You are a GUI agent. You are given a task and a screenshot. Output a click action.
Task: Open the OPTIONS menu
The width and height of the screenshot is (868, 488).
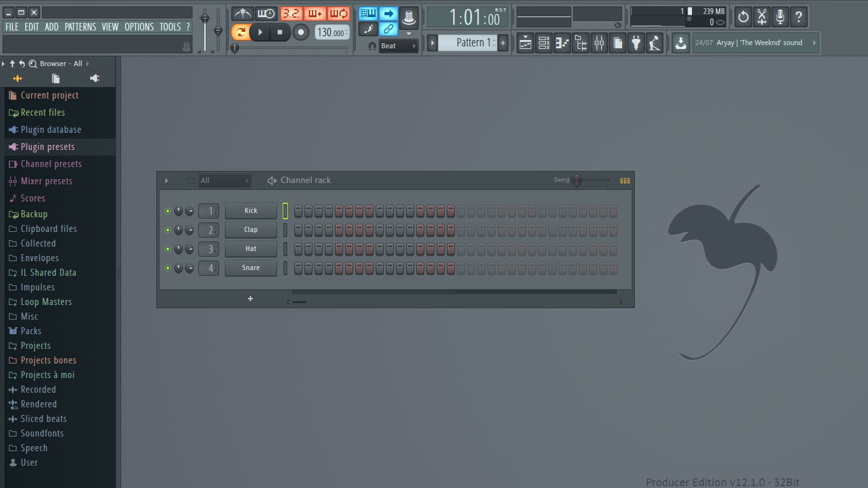[x=139, y=27]
